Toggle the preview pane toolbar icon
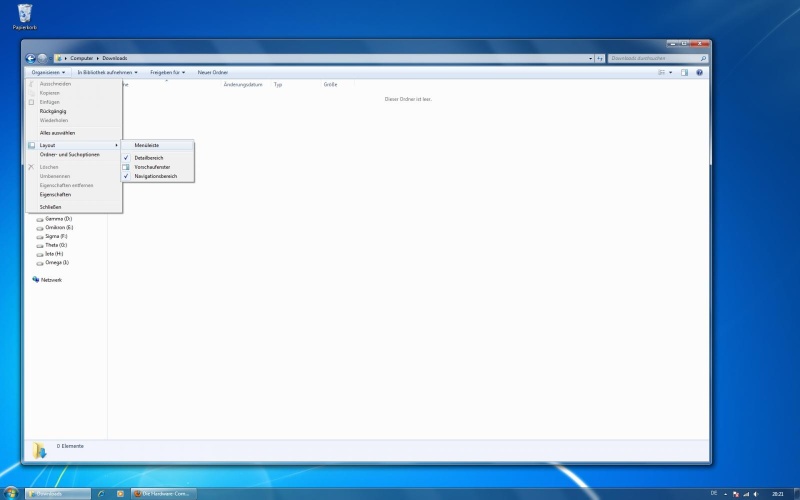Image resolution: width=800 pixels, height=500 pixels. tap(685, 72)
